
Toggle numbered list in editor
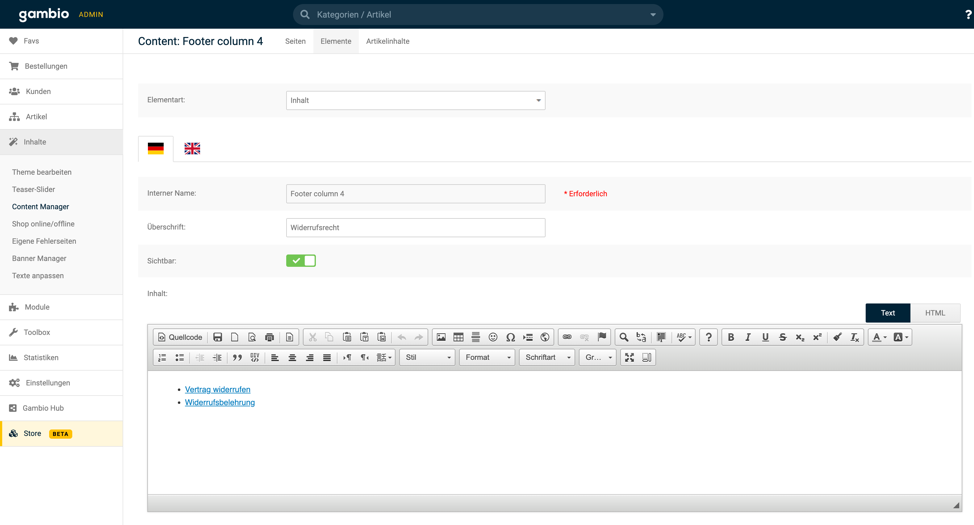(162, 358)
